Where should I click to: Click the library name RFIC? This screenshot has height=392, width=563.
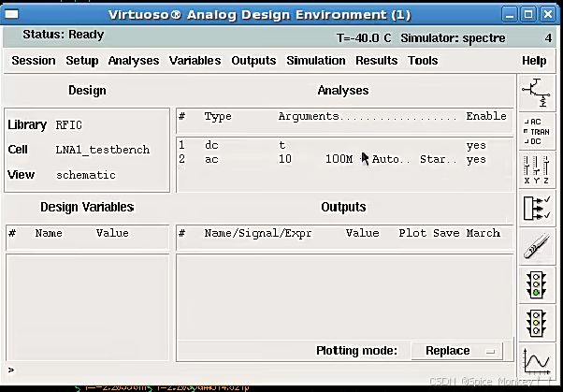68,125
